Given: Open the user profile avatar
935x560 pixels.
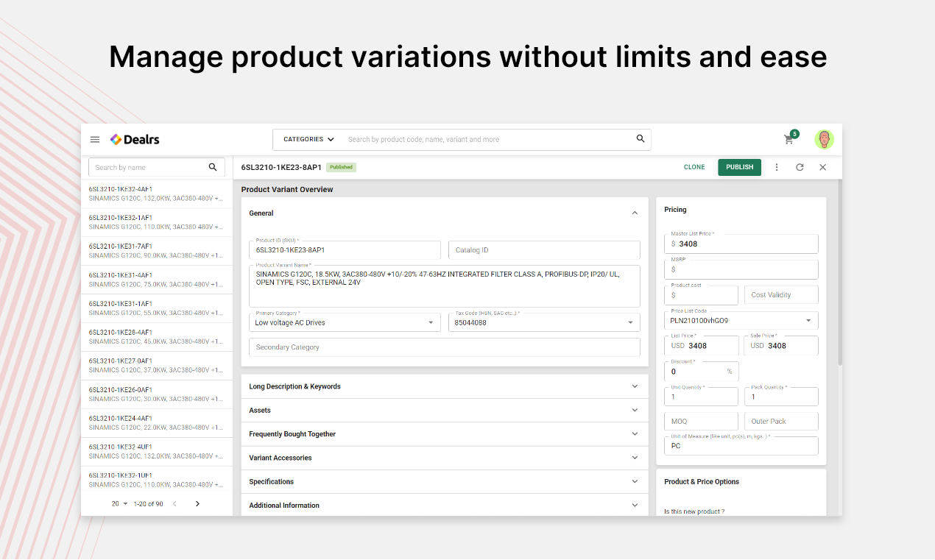Looking at the screenshot, I should point(824,139).
